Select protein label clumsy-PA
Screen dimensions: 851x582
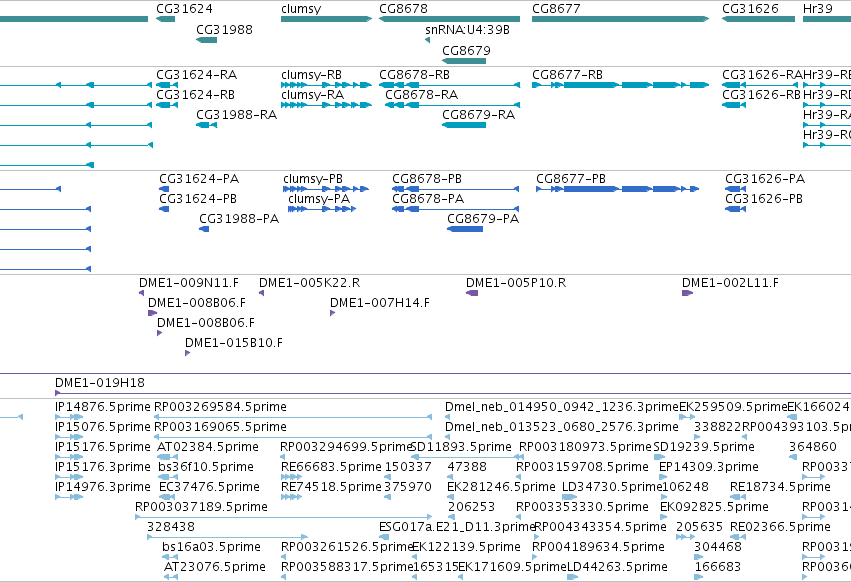[x=319, y=199]
